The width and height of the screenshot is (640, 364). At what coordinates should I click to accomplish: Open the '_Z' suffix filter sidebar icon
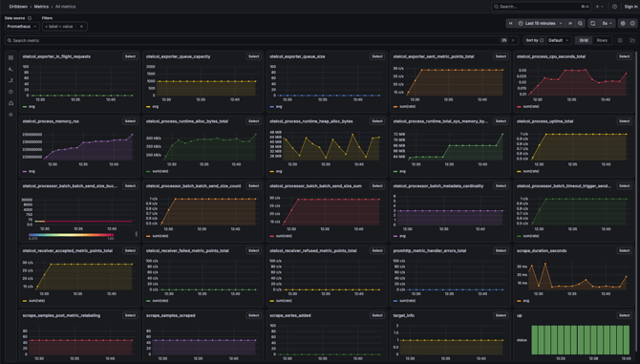(x=11, y=80)
